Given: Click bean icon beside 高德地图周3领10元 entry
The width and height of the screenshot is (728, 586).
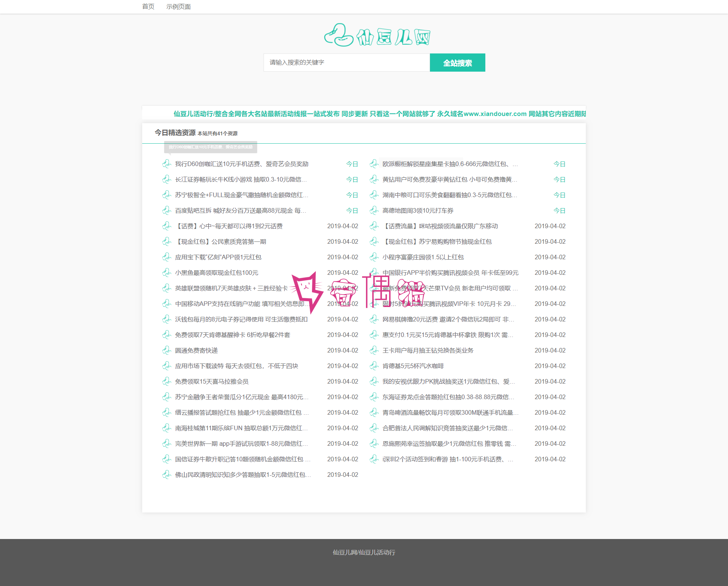Looking at the screenshot, I should coord(374,210).
